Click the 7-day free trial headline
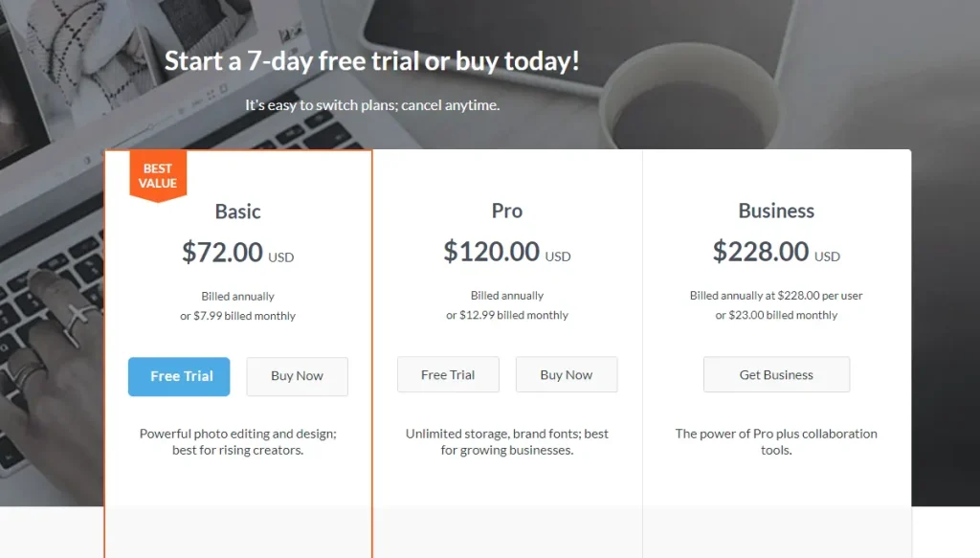This screenshot has height=558, width=980. pos(372,60)
